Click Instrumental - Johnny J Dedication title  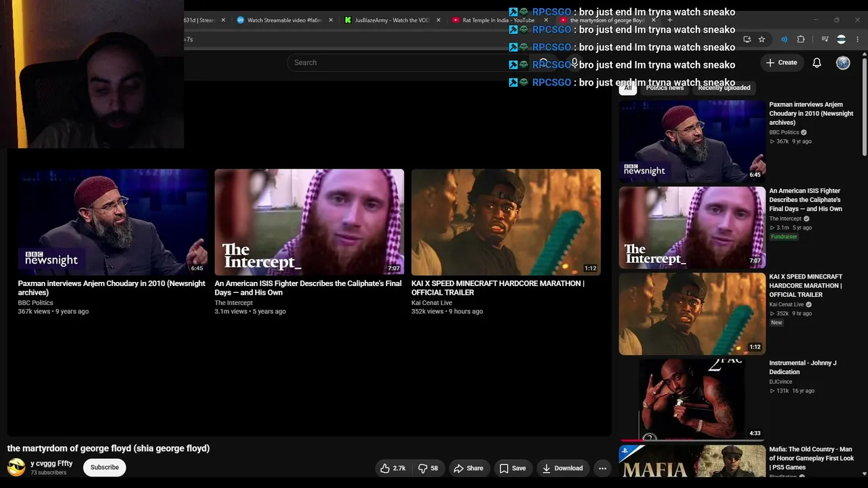[x=803, y=367]
